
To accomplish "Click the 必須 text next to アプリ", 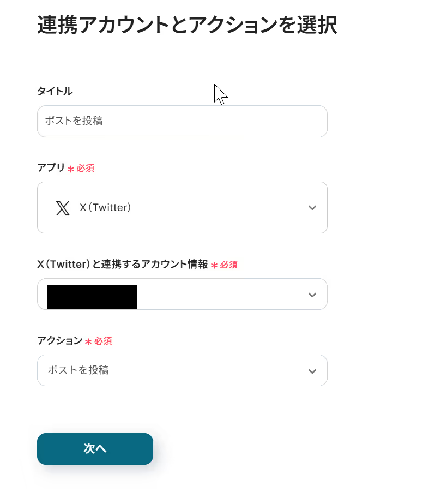I will click(x=86, y=169).
